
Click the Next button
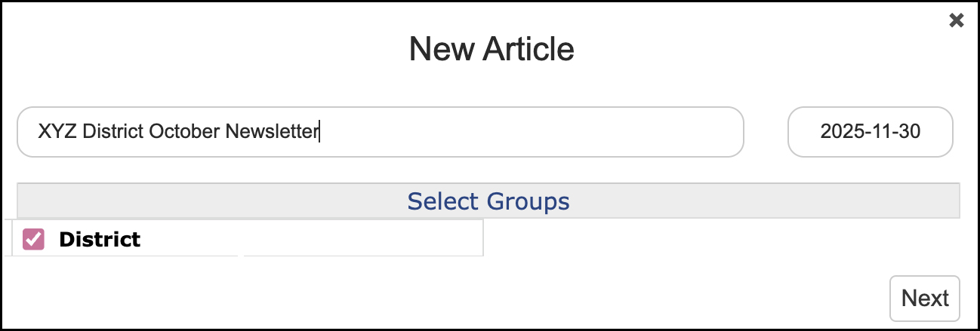tap(924, 298)
